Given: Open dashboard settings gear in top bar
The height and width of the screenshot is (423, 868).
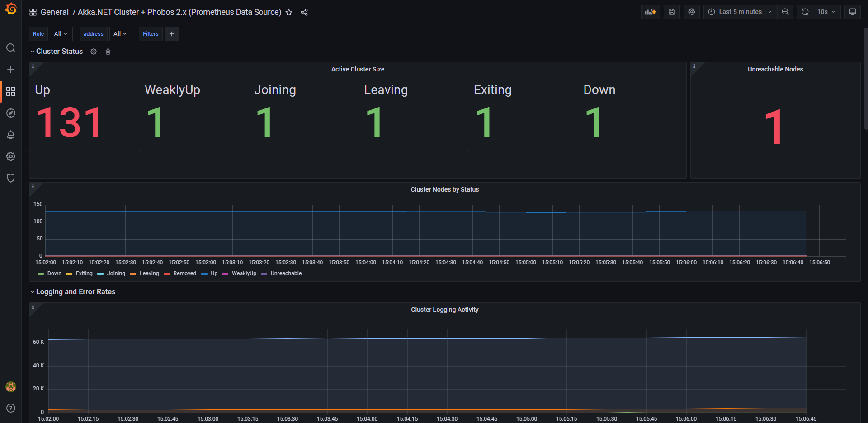Looking at the screenshot, I should [692, 12].
